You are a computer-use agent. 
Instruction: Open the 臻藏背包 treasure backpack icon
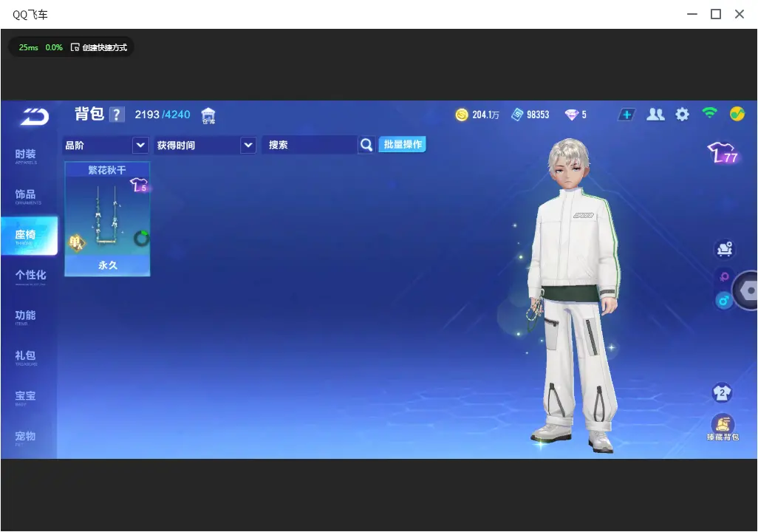point(723,428)
